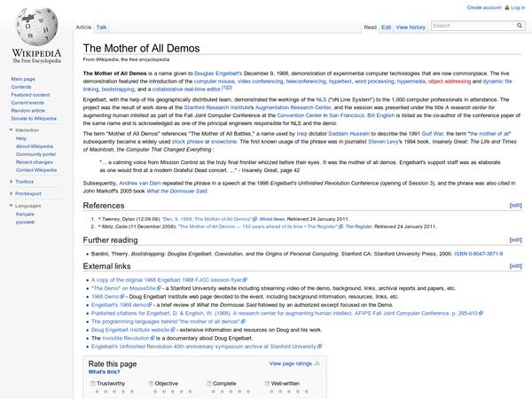Viewport: 532px width, 399px height.
Task: Open the snowclone link
Action: [x=223, y=142]
